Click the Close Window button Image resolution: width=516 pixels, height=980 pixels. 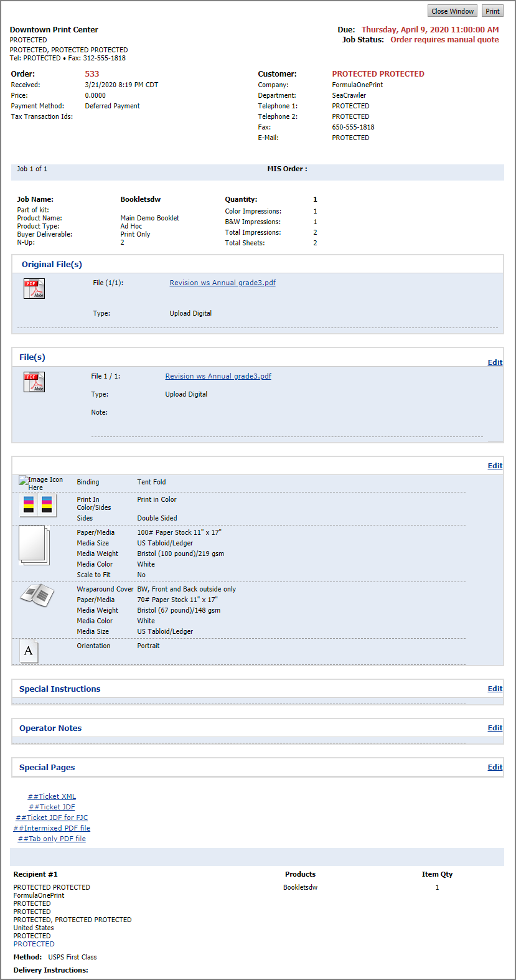pos(453,11)
